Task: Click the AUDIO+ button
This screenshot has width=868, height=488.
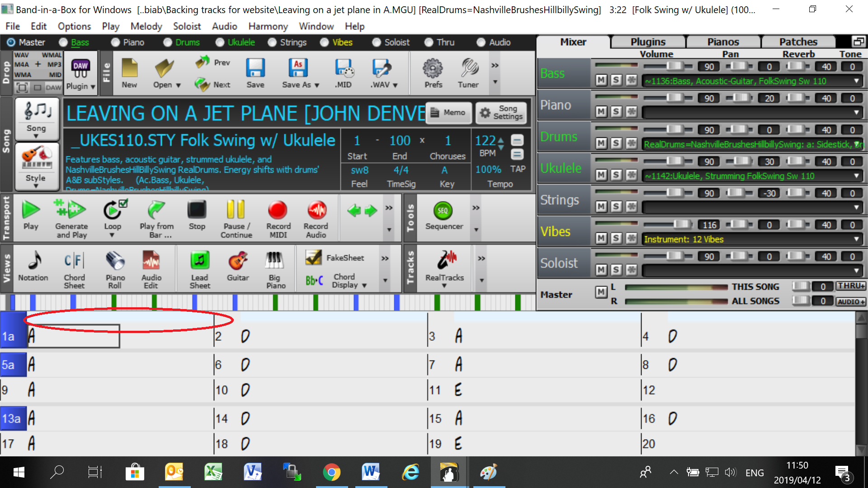Action: 851,301
